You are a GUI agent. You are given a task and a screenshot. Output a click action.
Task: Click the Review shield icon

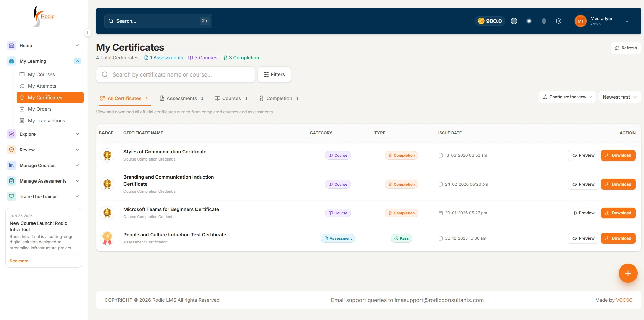coord(11,150)
